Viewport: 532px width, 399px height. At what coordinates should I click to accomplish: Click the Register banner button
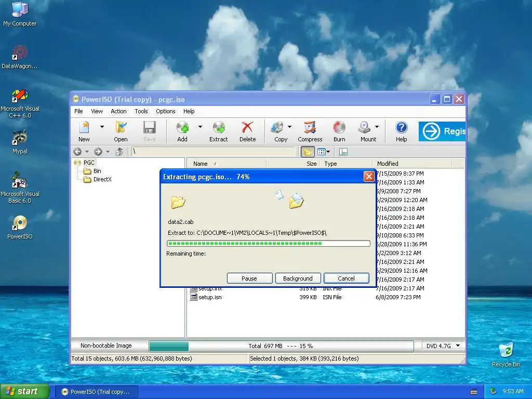point(442,131)
